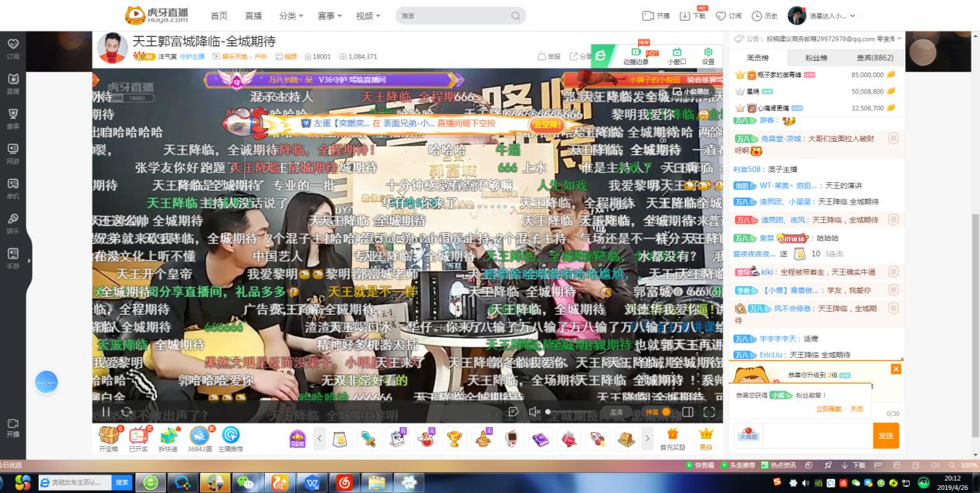Toggle the 弹幕 danmaku switch

click(659, 412)
